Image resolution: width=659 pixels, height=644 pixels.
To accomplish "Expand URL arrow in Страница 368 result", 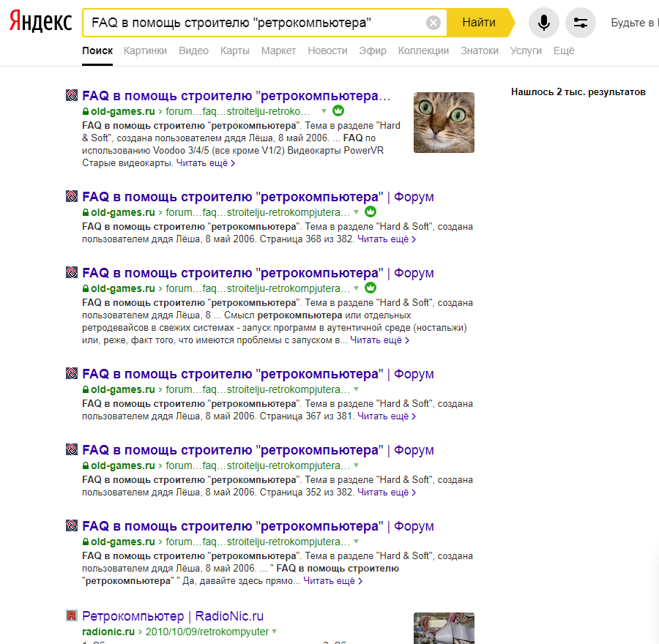I will tap(356, 212).
